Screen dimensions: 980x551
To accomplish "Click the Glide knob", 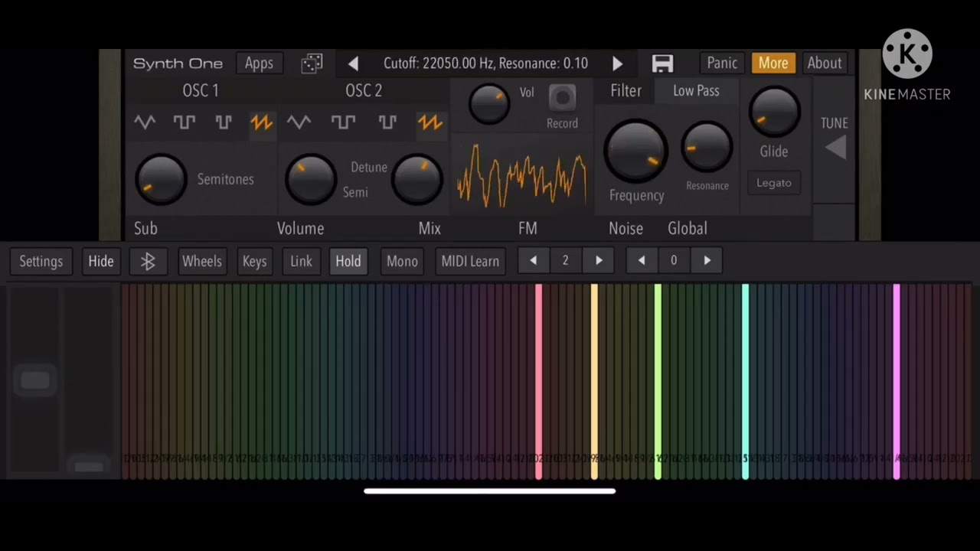I will pyautogui.click(x=774, y=112).
